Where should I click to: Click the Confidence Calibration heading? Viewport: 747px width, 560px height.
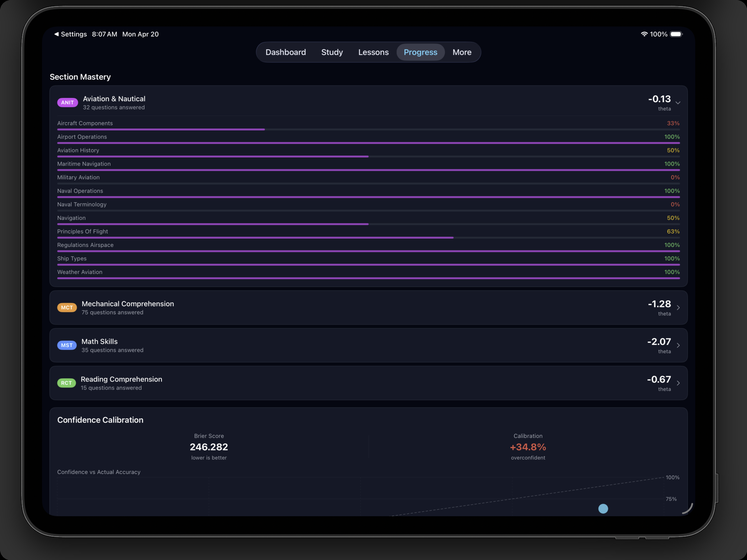pyautogui.click(x=100, y=420)
